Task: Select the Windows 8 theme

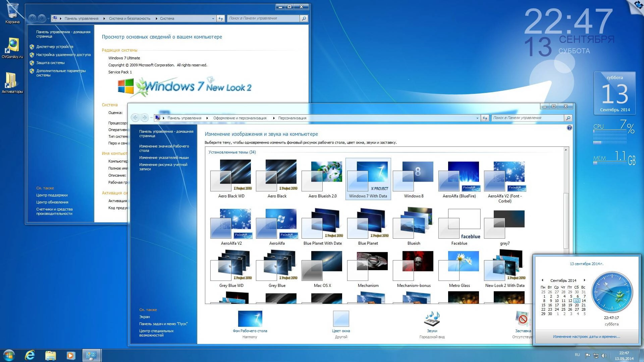Action: click(x=414, y=179)
